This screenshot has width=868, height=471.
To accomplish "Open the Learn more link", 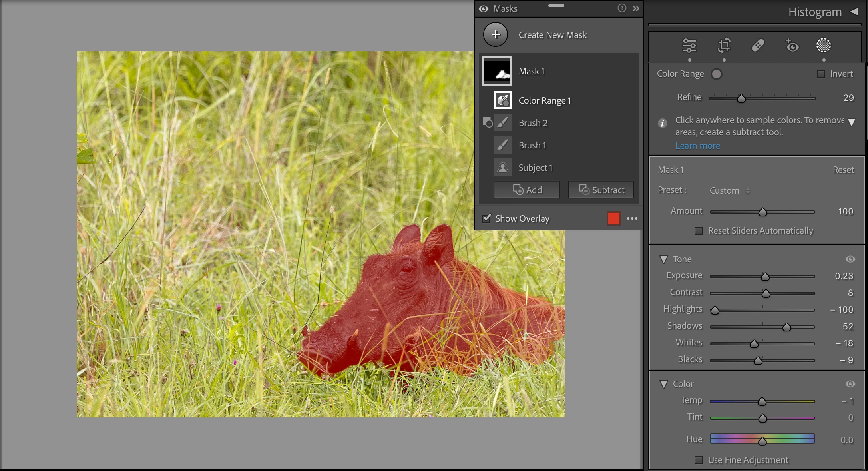I will (697, 146).
